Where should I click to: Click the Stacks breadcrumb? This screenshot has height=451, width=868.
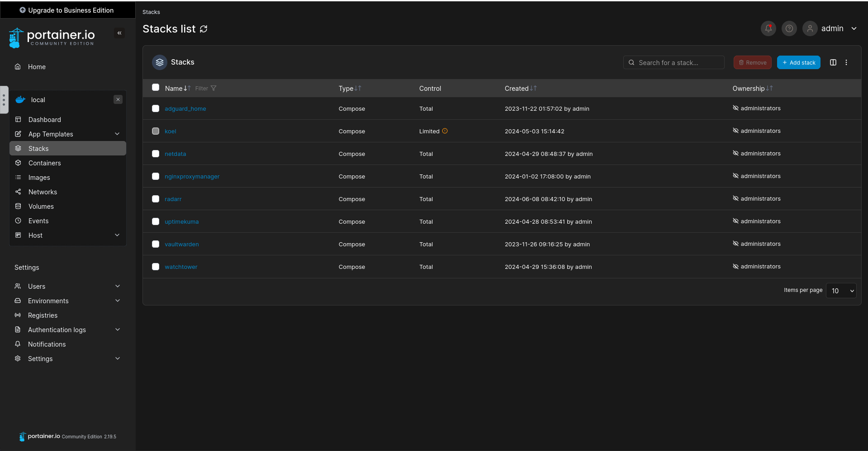tap(151, 12)
